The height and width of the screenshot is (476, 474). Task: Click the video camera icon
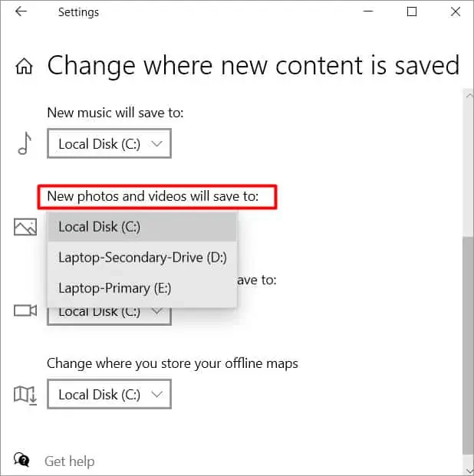click(25, 310)
